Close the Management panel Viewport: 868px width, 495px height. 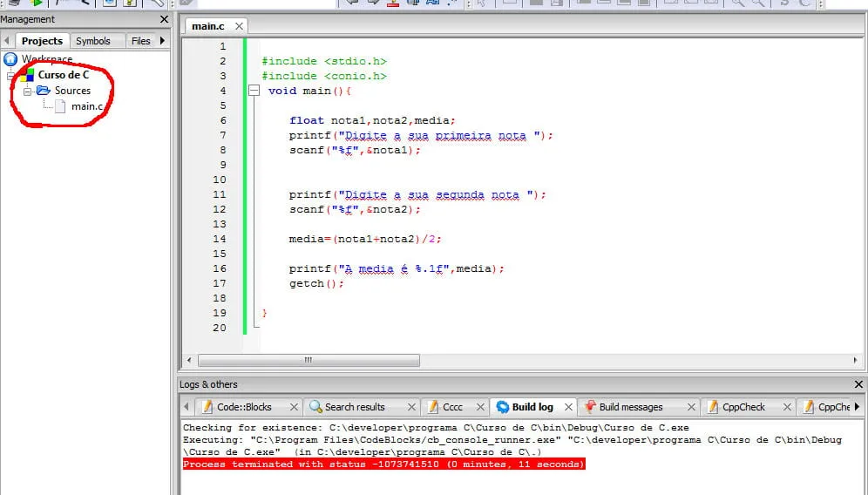click(x=165, y=19)
